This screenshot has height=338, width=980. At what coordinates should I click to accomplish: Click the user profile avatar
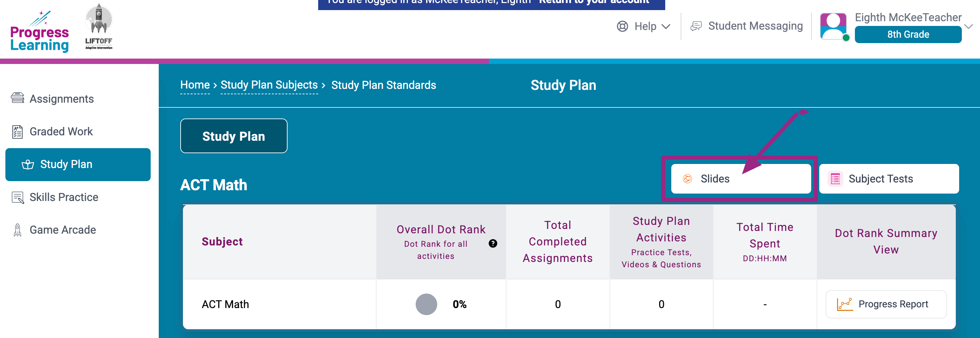click(x=833, y=26)
